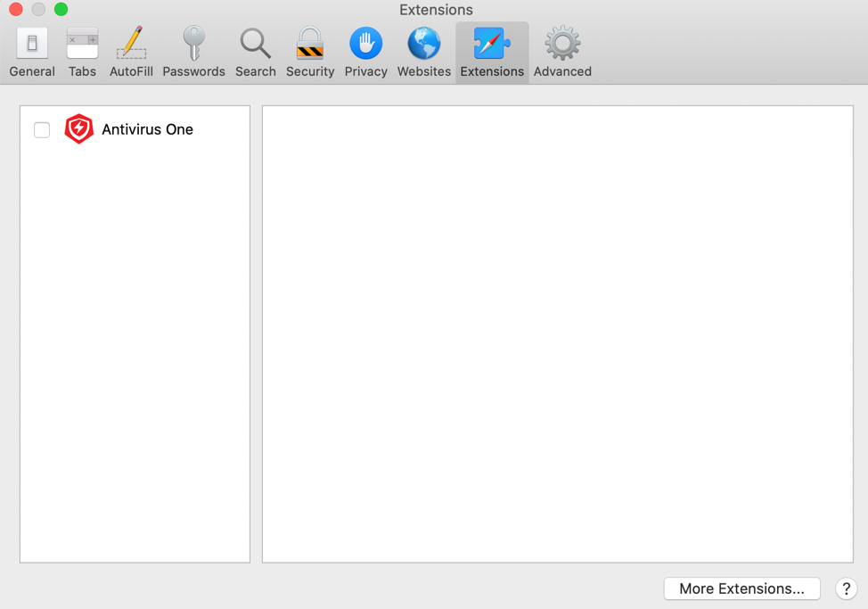This screenshot has height=609, width=868.
Task: Open the General preferences pane
Action: pyautogui.click(x=32, y=53)
